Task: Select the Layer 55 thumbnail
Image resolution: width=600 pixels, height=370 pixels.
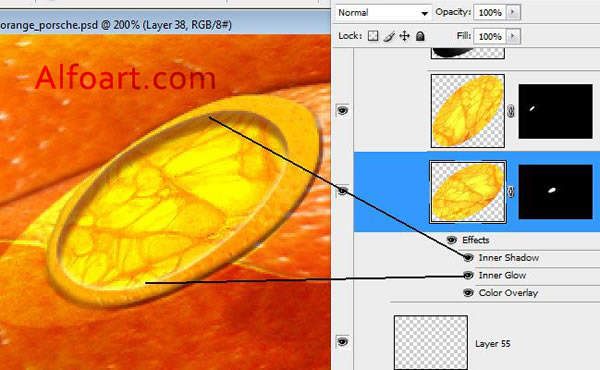Action: [431, 342]
